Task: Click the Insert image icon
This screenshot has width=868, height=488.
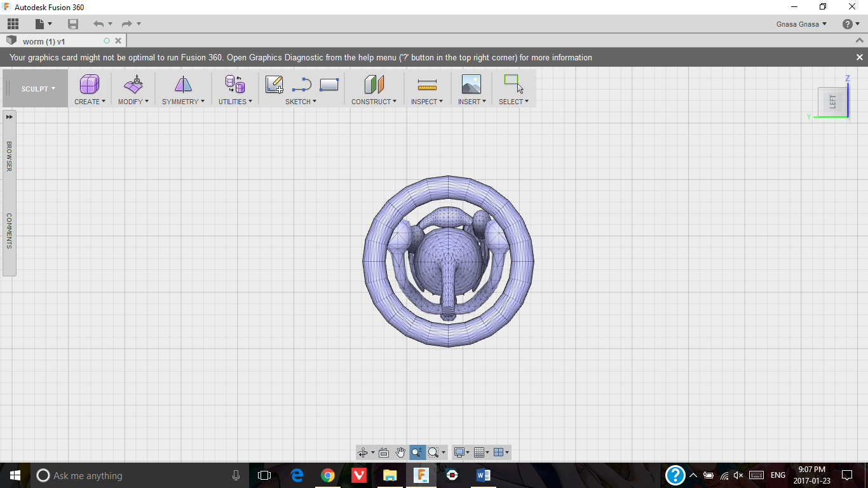Action: click(x=471, y=84)
